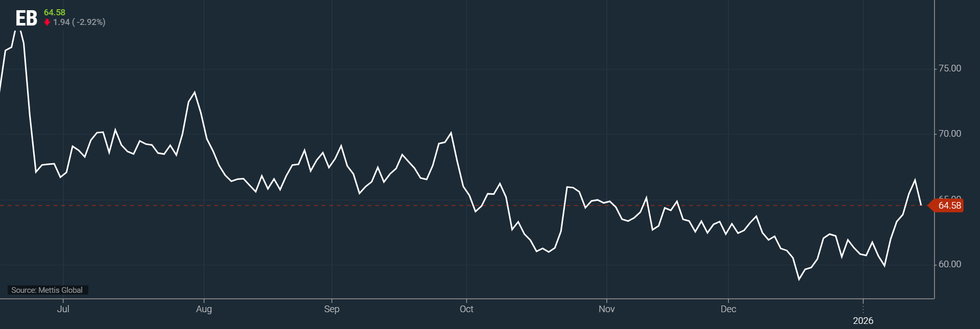Click the red 64.58 current price tag
The height and width of the screenshot is (329, 980).
pos(948,206)
